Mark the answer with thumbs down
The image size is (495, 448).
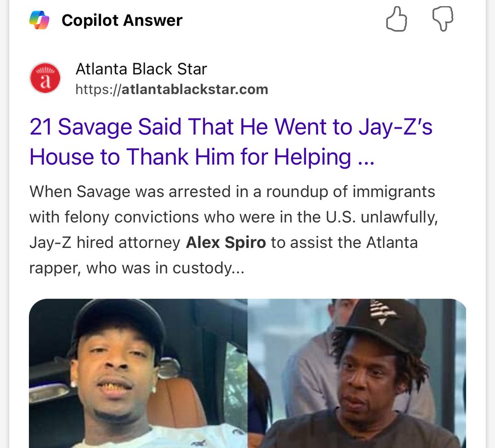point(443,19)
